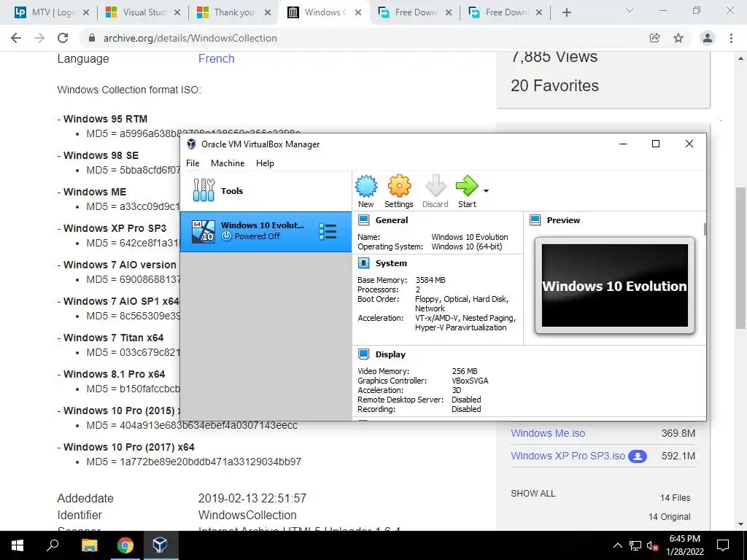This screenshot has width=747, height=560.
Task: Click the VirtualBox taskbar icon
Action: (x=160, y=545)
